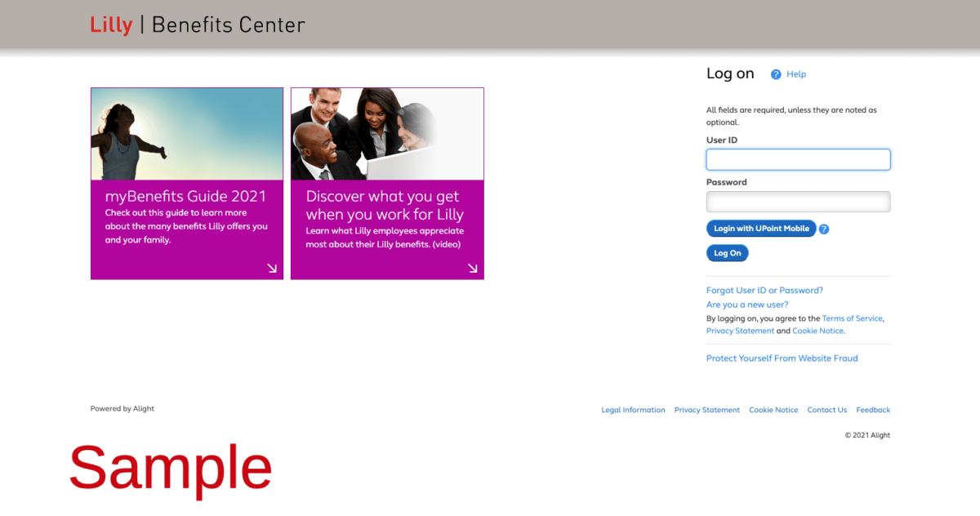Open the myBenefits Guide 2021 photo thumbnail
This screenshot has height=516, width=980.
187,134
